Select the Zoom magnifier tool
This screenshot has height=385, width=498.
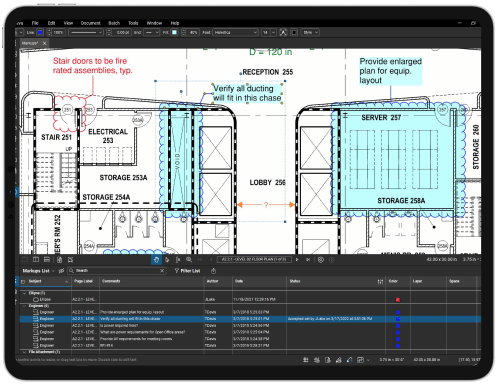click(x=189, y=260)
